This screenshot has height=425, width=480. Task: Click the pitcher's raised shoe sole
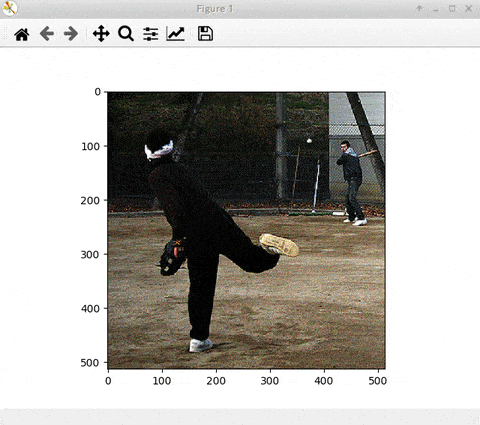point(279,245)
